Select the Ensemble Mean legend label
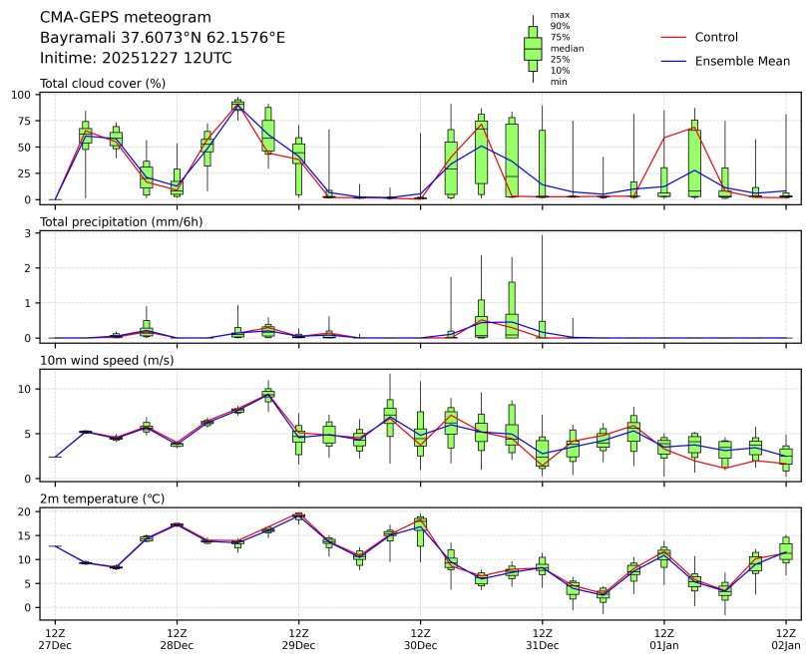This screenshot has width=812, height=662. coord(742,61)
